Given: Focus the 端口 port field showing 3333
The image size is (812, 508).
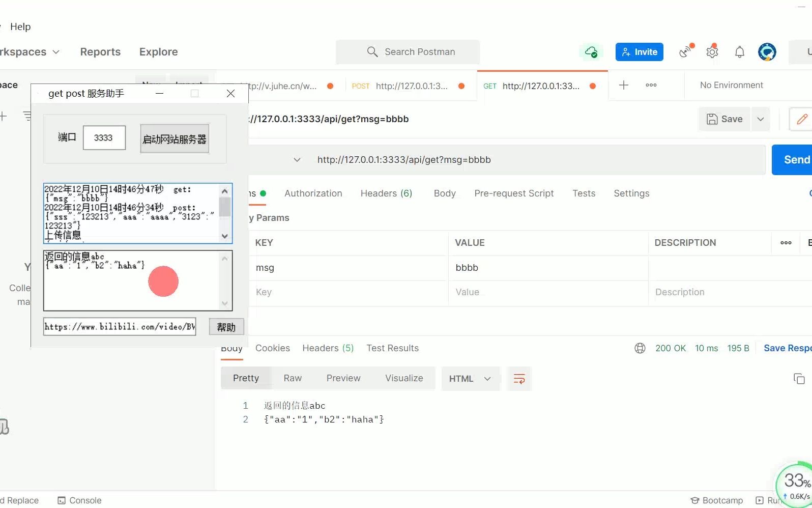Looking at the screenshot, I should tap(104, 138).
